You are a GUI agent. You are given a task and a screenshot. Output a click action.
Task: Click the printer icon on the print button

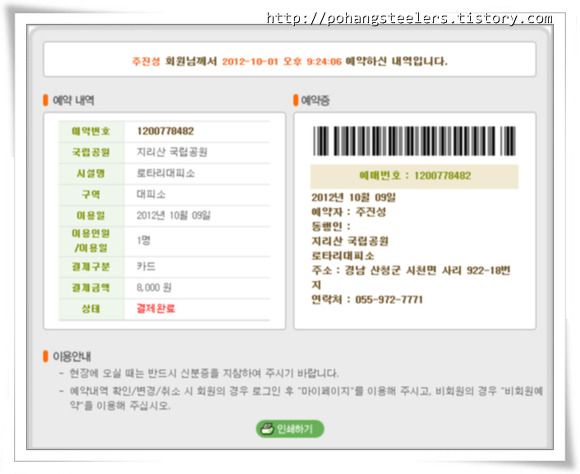[267, 429]
